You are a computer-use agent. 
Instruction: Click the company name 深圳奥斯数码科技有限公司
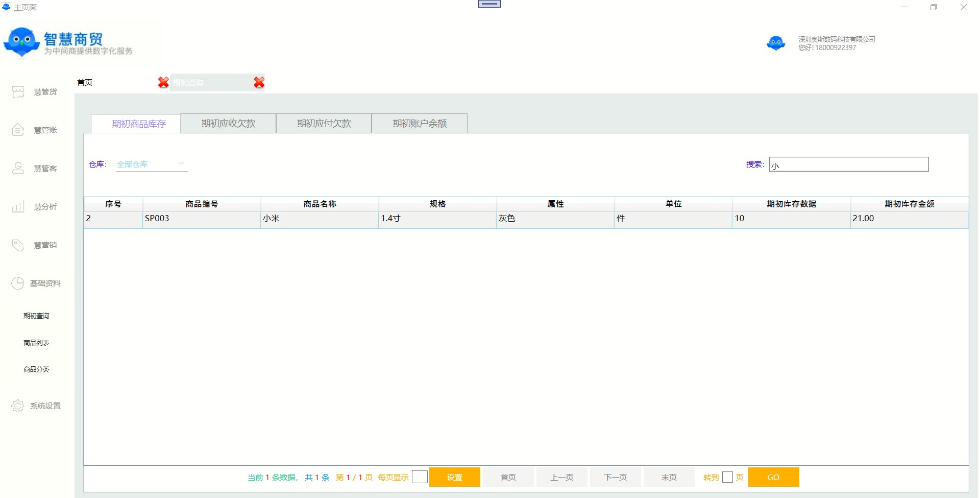pos(837,39)
